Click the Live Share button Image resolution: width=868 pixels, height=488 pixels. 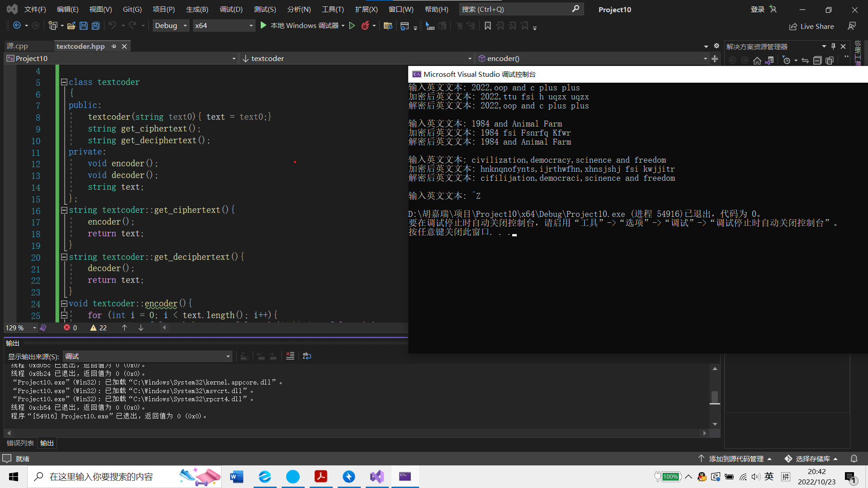point(811,26)
